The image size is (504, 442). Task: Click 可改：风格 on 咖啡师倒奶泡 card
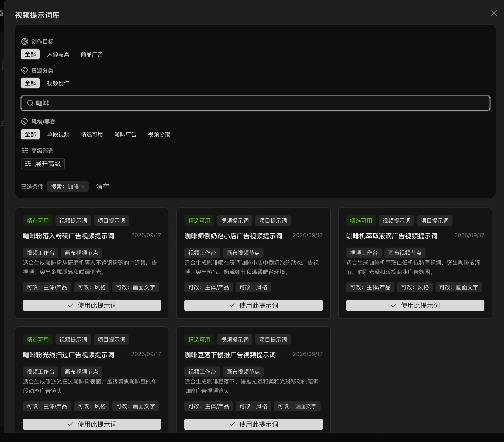(253, 287)
